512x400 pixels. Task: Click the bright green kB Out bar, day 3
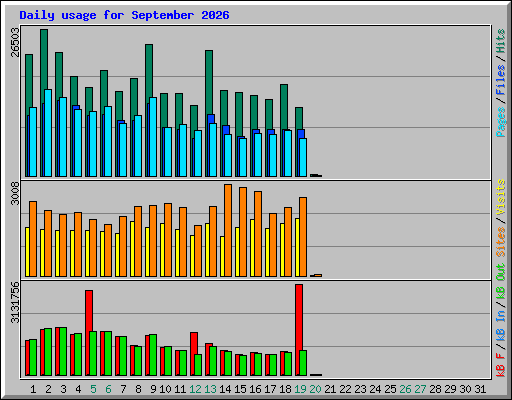tap(63, 351)
